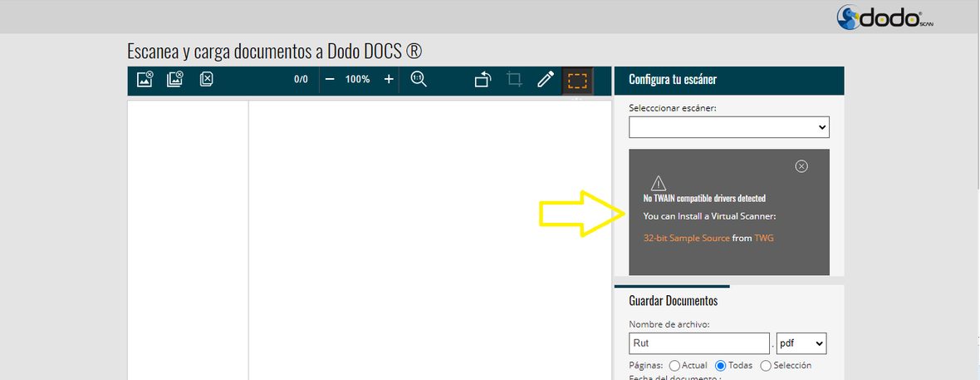The image size is (980, 380).
Task: Select the crop tool
Action: coord(514,80)
